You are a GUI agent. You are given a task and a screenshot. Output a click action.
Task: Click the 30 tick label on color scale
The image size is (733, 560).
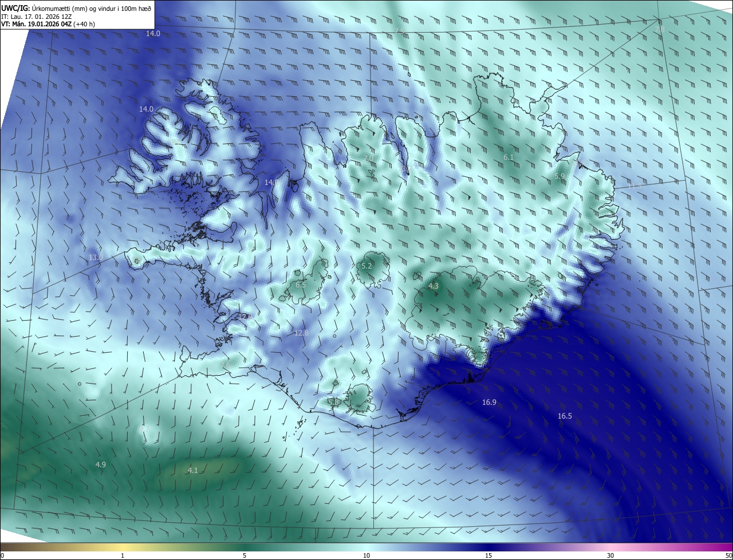coord(610,556)
